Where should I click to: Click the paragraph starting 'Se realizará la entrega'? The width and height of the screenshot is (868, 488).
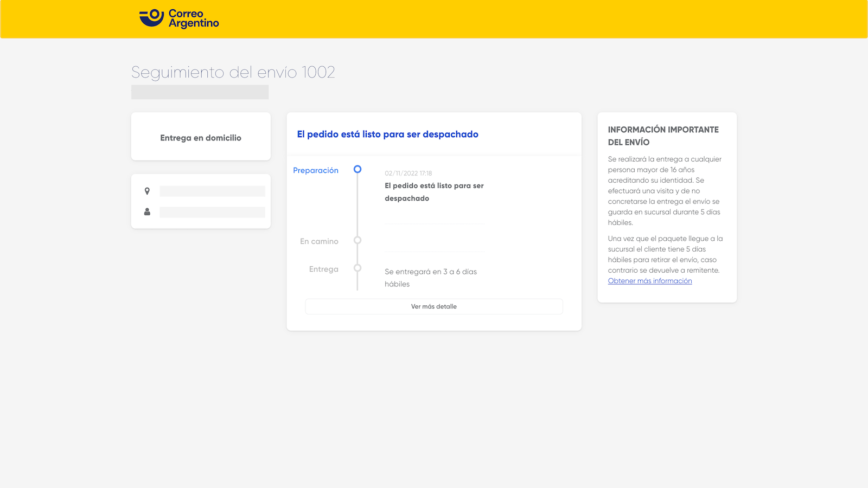[x=665, y=191]
